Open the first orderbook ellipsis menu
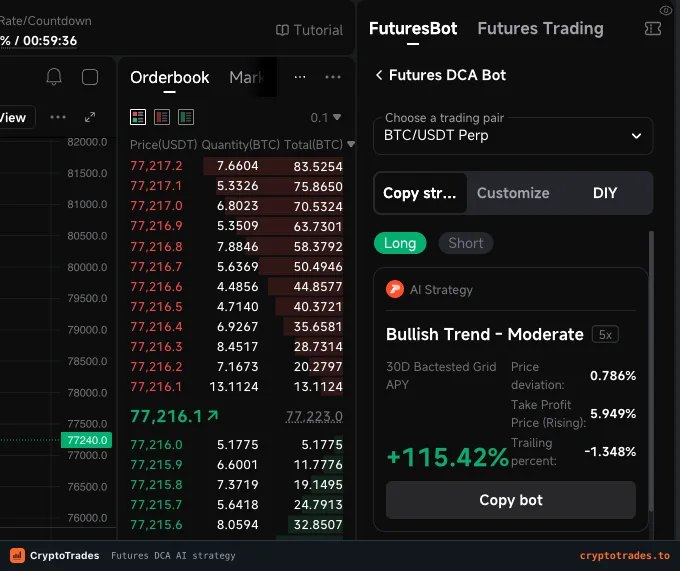The width and height of the screenshot is (680, 571). 300,77
